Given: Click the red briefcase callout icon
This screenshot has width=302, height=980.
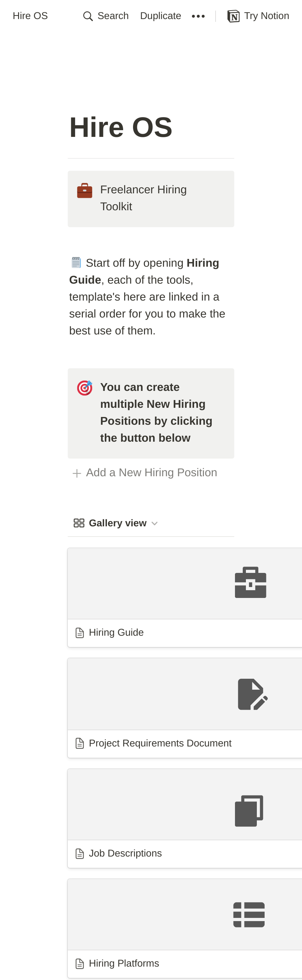Looking at the screenshot, I should pyautogui.click(x=85, y=190).
